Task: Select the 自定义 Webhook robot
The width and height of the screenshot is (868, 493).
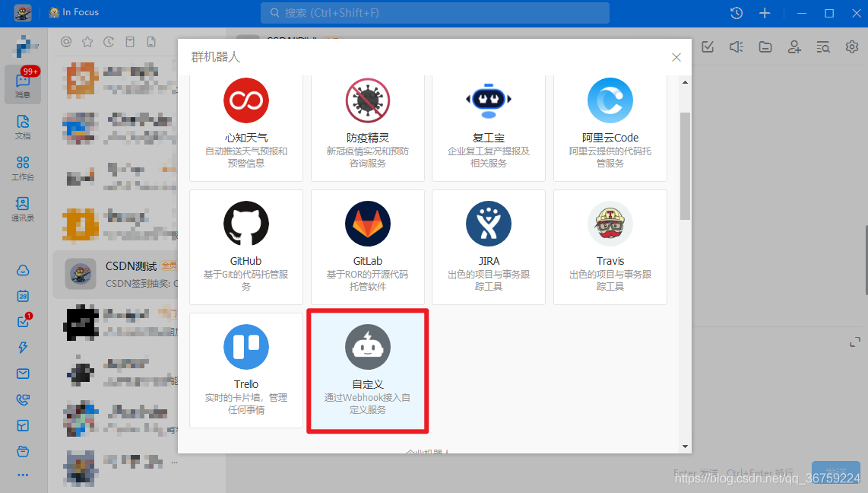Action: (x=368, y=370)
